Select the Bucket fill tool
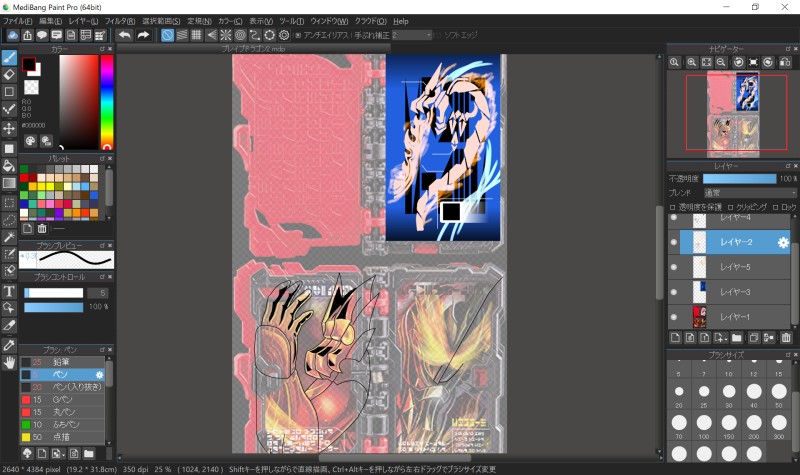Viewport: 800px width, 475px height. point(9,165)
